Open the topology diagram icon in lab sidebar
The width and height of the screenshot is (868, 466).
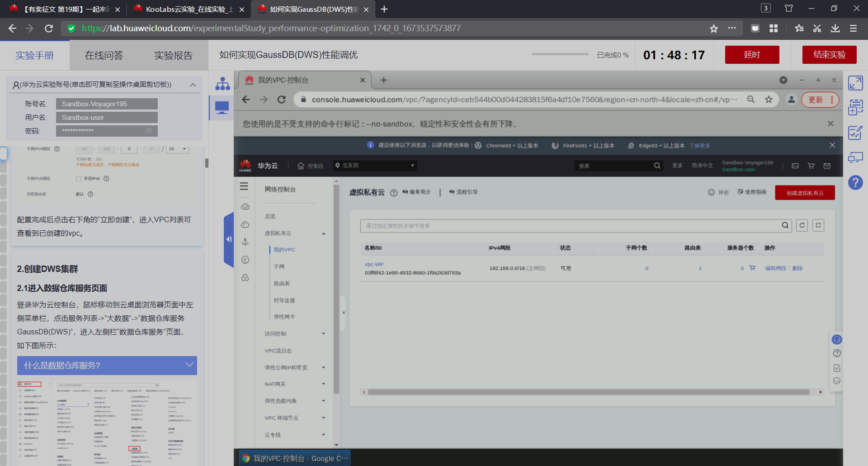[x=222, y=84]
